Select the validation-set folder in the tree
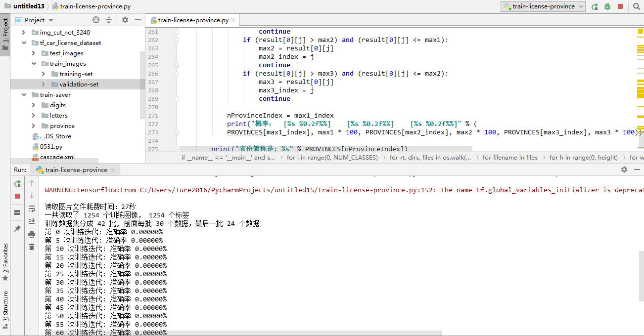Screen dimensions: 644x336 [x=78, y=84]
